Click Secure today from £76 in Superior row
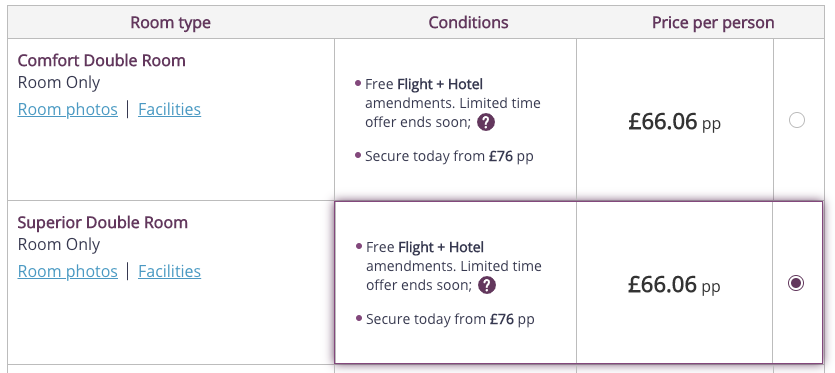The height and width of the screenshot is (373, 835). tap(450, 319)
